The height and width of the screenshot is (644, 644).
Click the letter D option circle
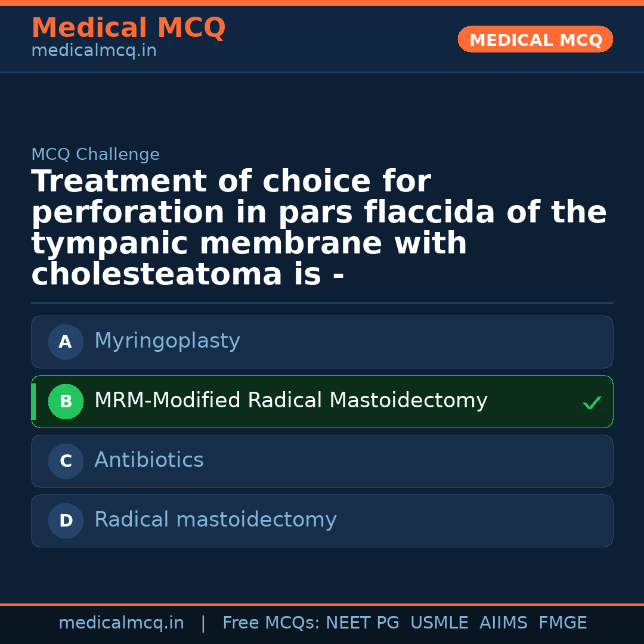click(x=66, y=521)
